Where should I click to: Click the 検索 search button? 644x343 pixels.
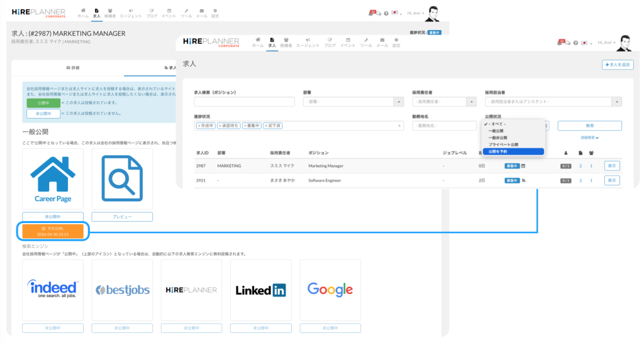tap(589, 126)
